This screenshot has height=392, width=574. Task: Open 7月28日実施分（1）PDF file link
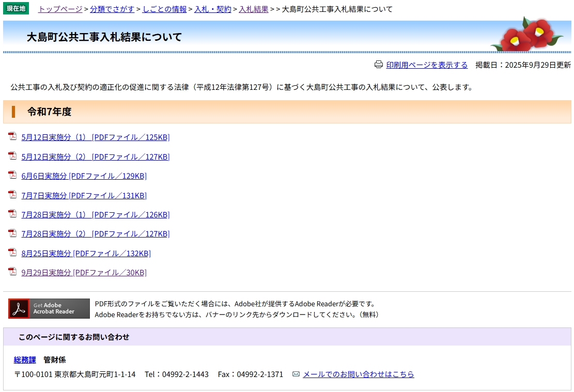[x=95, y=214]
